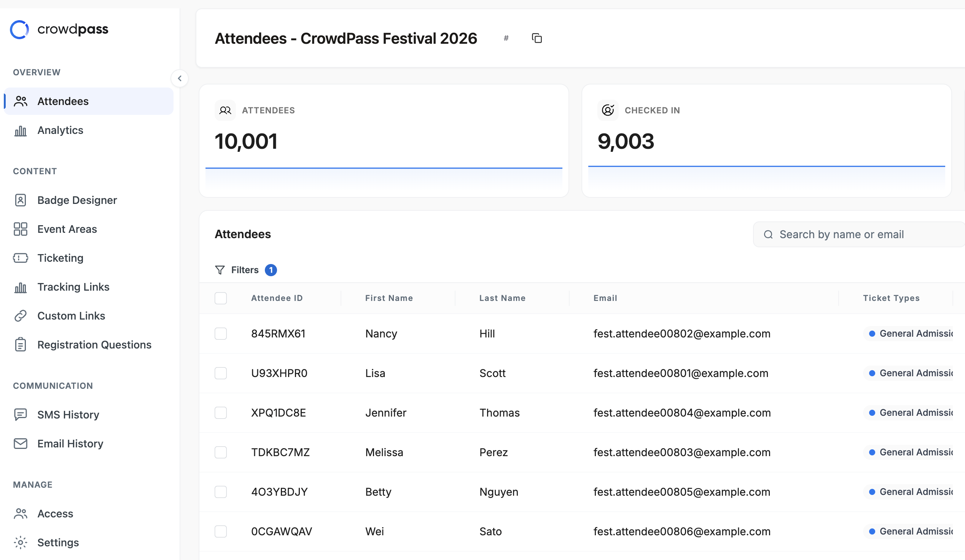The image size is (965, 560).
Task: Click email fest.attendee00804@example.com
Action: (x=682, y=413)
